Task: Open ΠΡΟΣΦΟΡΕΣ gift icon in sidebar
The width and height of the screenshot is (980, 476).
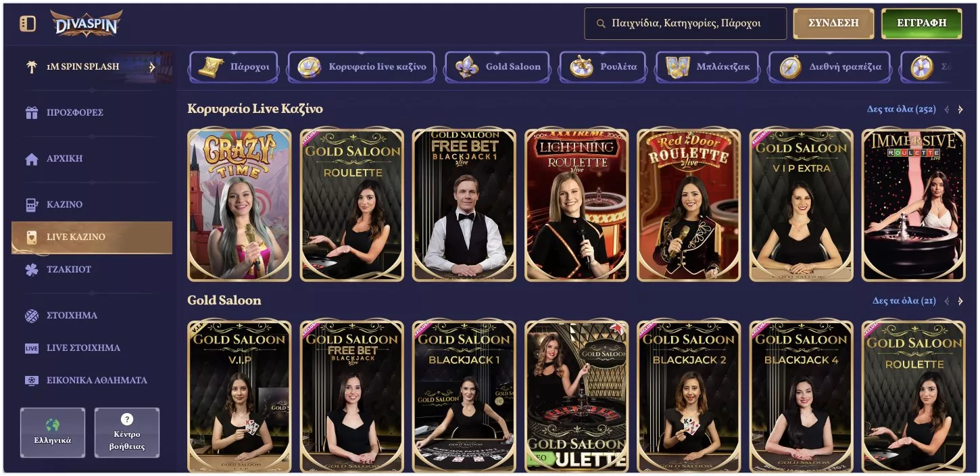Action: 32,113
